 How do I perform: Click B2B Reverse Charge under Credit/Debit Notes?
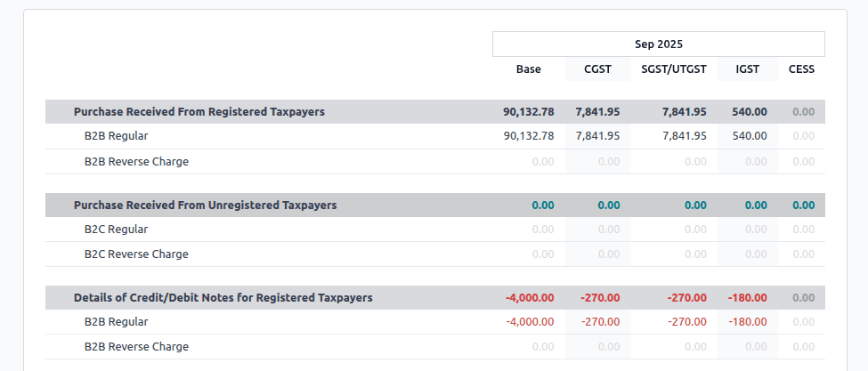pyautogui.click(x=136, y=346)
